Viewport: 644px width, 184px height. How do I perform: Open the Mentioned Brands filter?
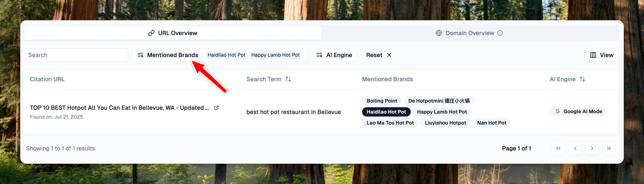click(x=168, y=55)
